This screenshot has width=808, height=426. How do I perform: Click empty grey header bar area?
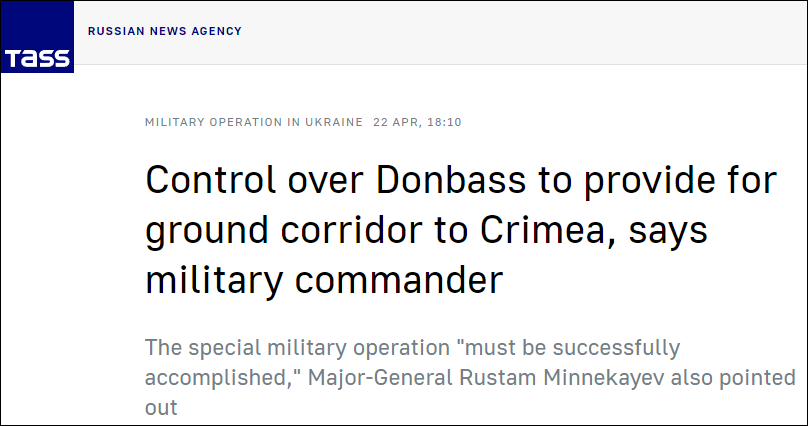tap(515, 32)
